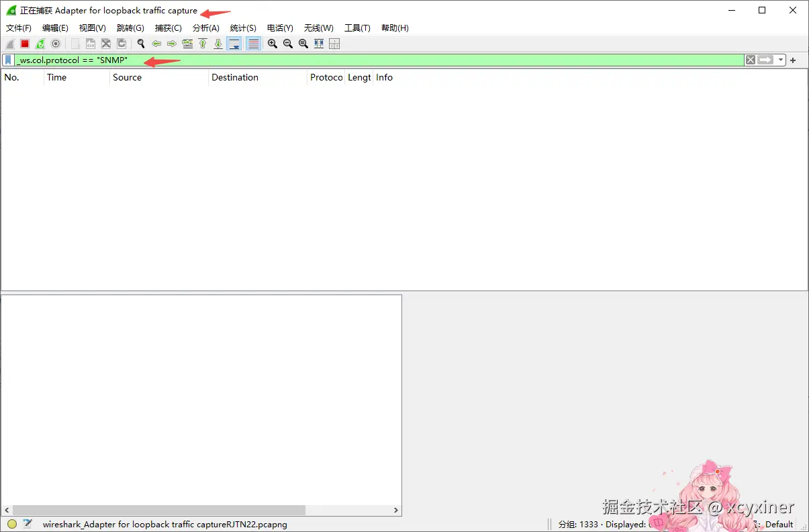Open the 编辑(E) menu
809x532 pixels.
point(55,28)
